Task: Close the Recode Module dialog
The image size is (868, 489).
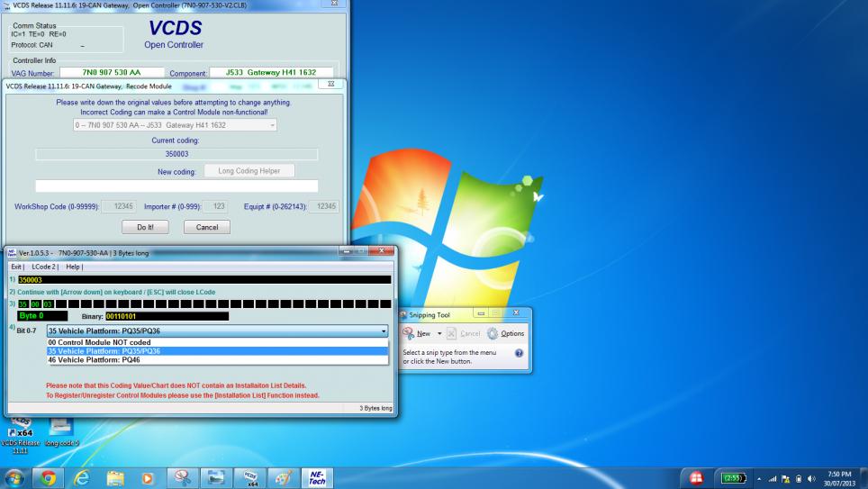Action: pyautogui.click(x=330, y=84)
